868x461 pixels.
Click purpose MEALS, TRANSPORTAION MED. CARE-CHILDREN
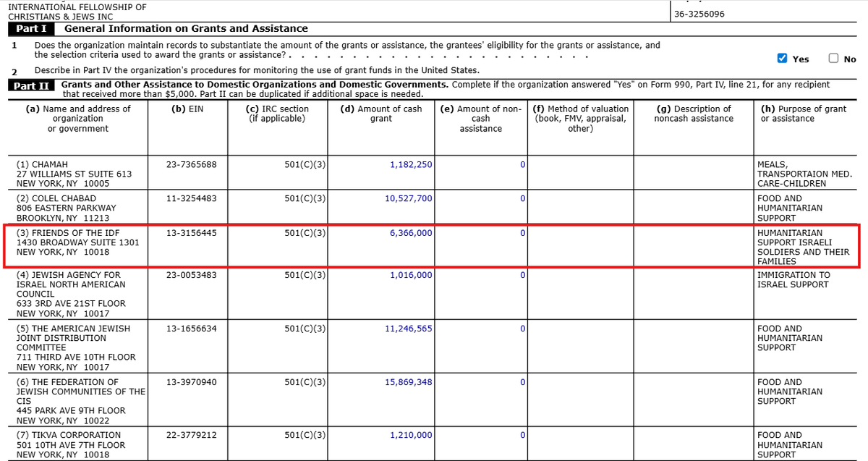(804, 174)
